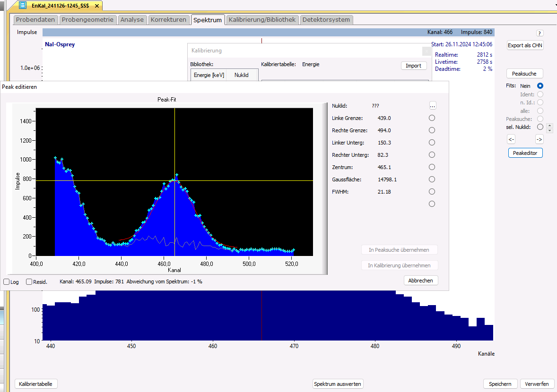Select the FWHM radio button
The image size is (557, 392).
[432, 192]
